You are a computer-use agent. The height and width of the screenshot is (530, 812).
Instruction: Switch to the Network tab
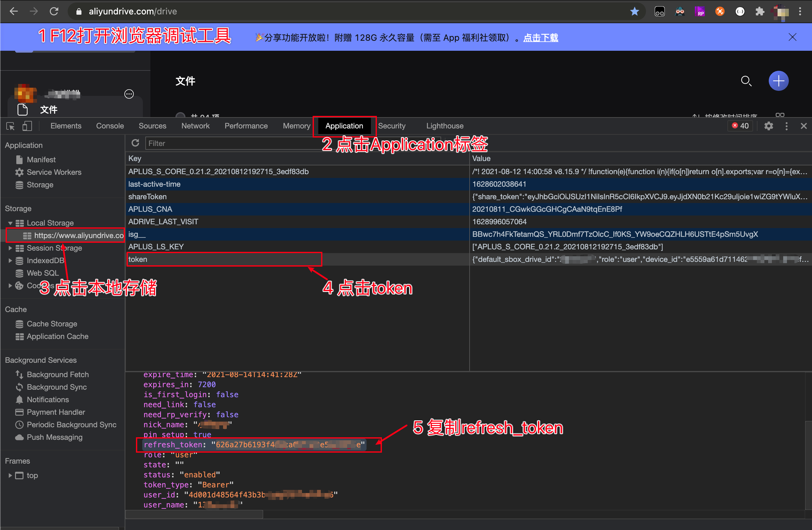[195, 126]
